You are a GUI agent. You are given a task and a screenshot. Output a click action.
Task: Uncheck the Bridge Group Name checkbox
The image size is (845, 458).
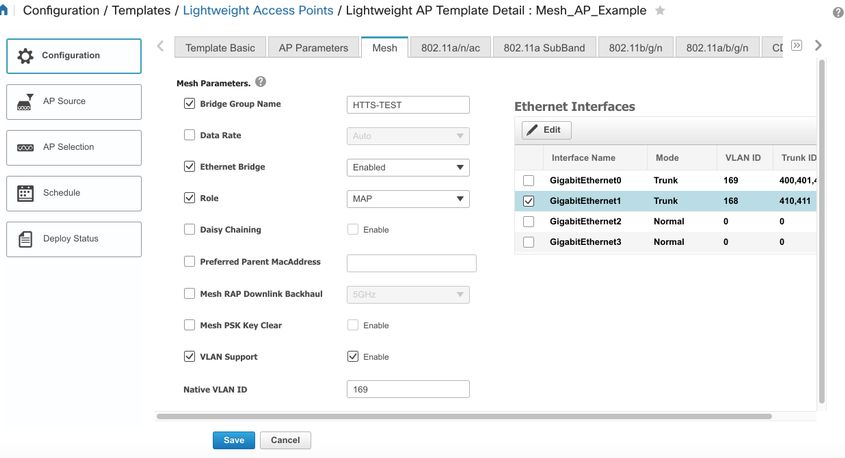click(189, 103)
